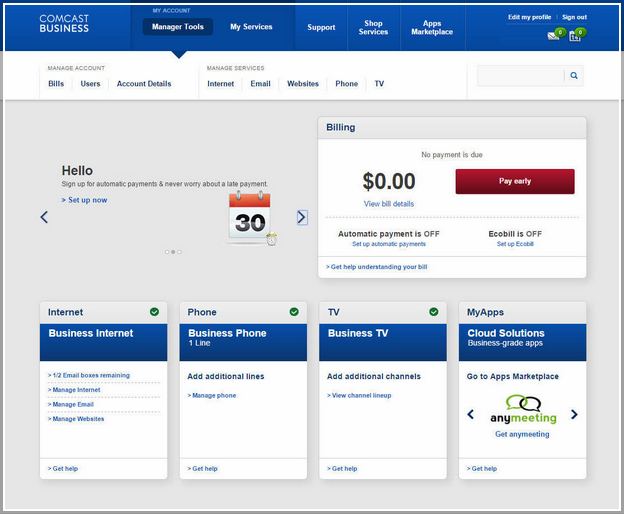This screenshot has height=514, width=624.
Task: Click the Comcast Business logo
Action: point(64,23)
